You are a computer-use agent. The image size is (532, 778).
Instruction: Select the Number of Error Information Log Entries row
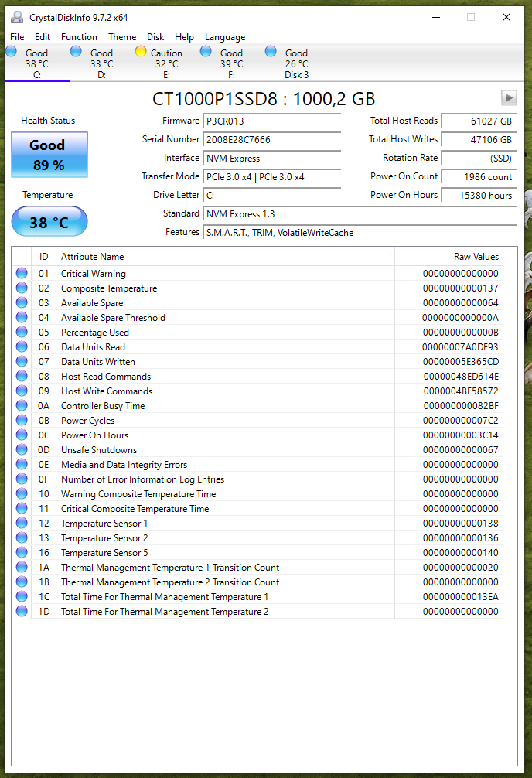click(x=257, y=479)
